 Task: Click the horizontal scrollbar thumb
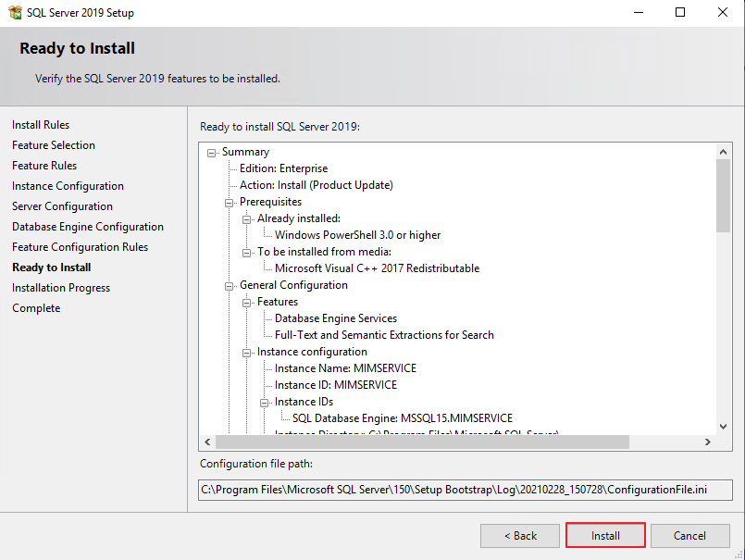pos(422,442)
